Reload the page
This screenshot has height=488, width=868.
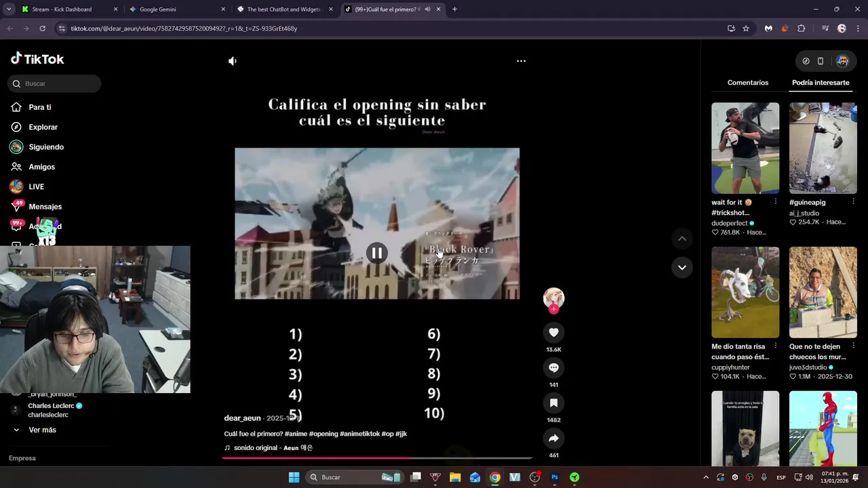[42, 28]
